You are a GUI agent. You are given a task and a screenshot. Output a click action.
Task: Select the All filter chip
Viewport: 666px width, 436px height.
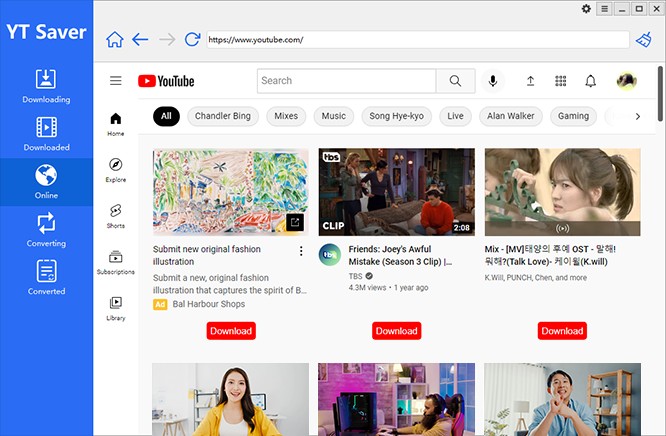click(x=166, y=116)
